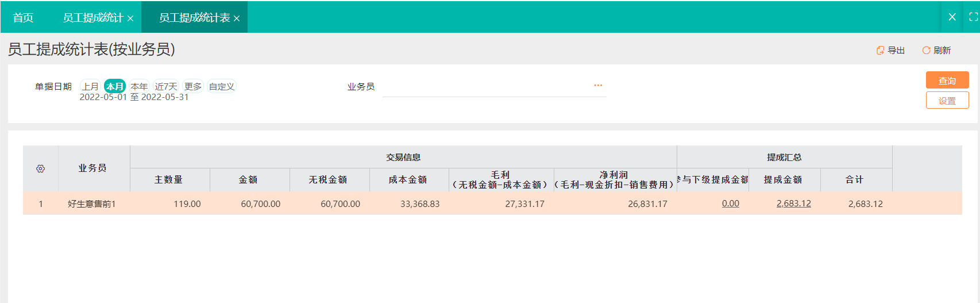The width and height of the screenshot is (980, 303).
Task: Select 近7天 date range
Action: click(x=166, y=86)
